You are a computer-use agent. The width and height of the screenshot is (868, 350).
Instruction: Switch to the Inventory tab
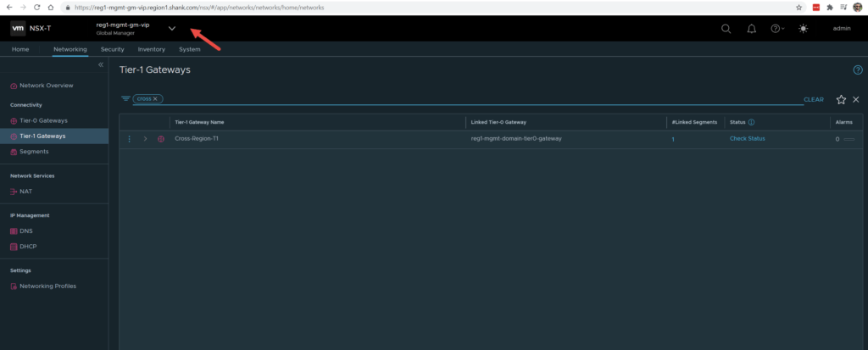tap(151, 49)
